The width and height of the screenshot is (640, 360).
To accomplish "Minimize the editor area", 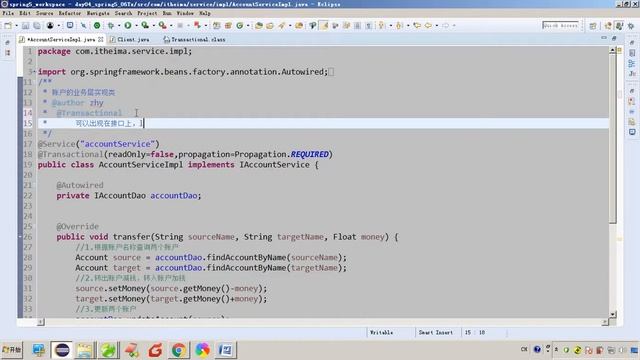I will (604, 38).
